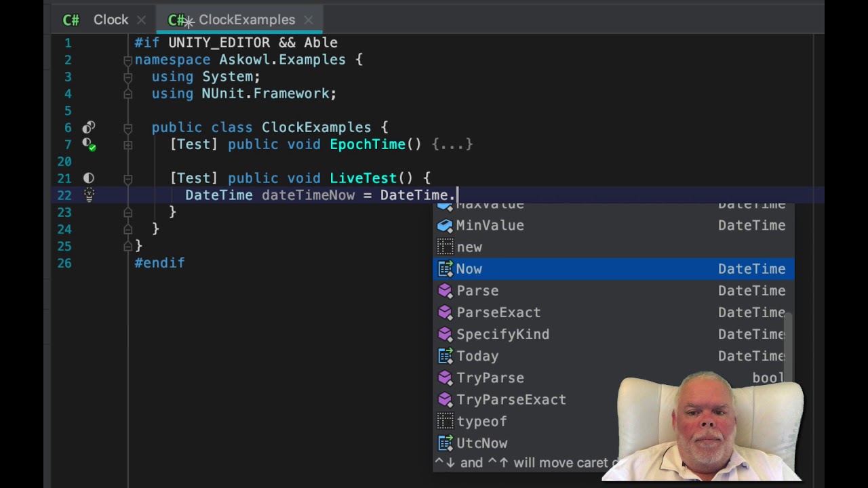The height and width of the screenshot is (488, 868).
Task: Click the UNITY_EDITOR preprocessor symbol
Action: 219,43
